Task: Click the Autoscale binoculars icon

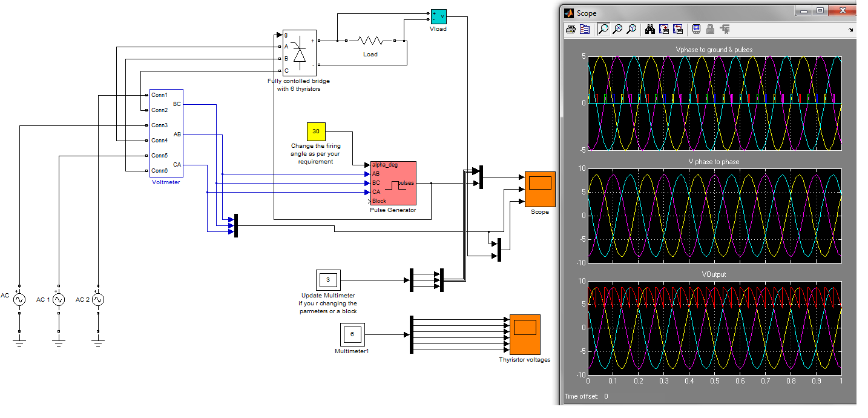Action: 650,28
